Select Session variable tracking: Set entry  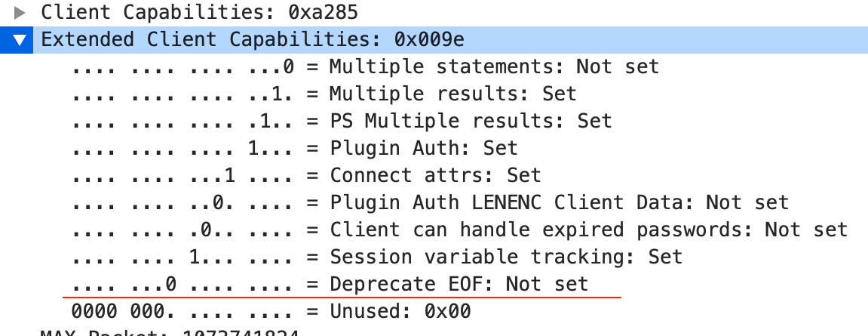(505, 257)
